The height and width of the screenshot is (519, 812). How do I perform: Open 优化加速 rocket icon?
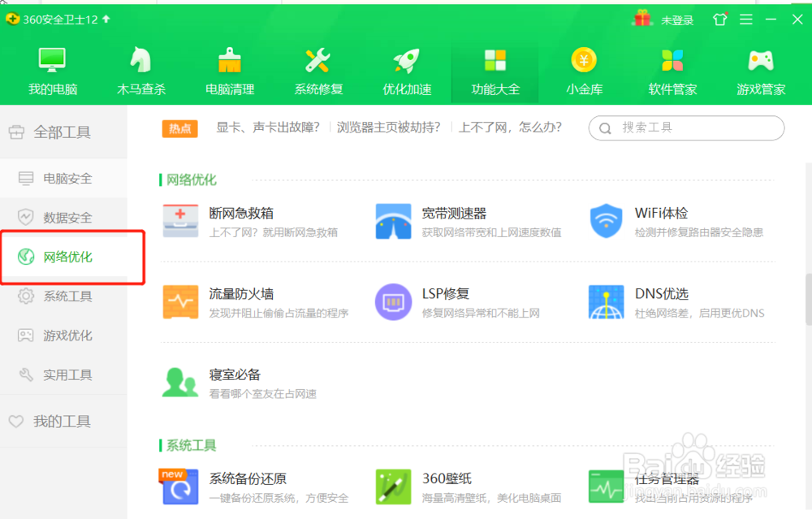(407, 61)
